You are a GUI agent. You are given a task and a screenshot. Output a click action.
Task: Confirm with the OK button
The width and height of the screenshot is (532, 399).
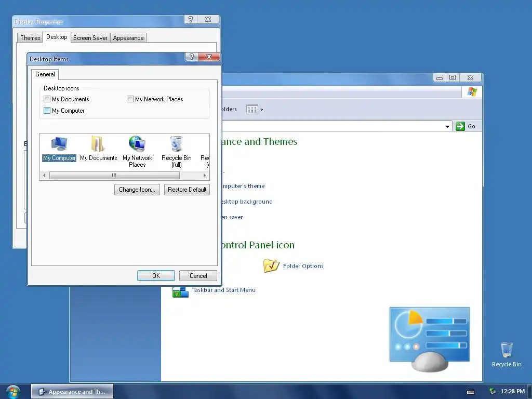[156, 275]
